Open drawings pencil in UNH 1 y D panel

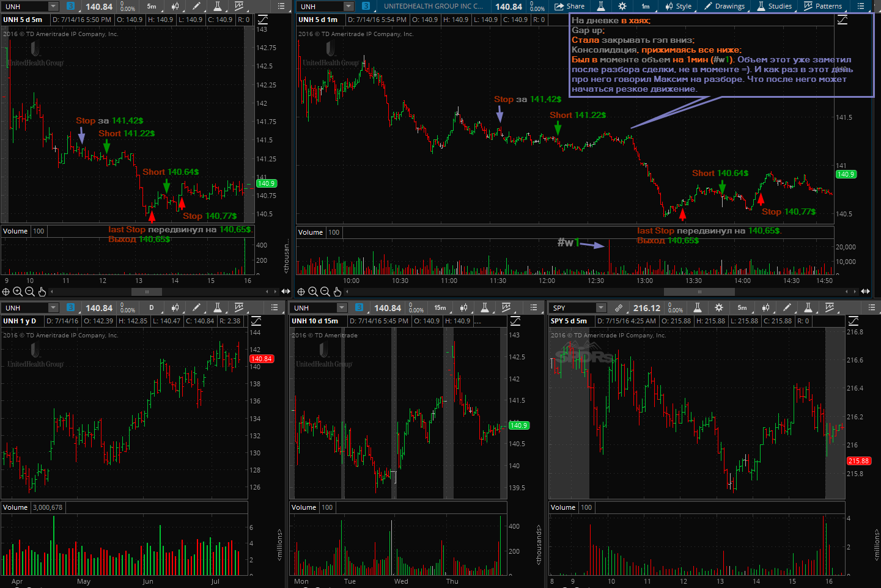(196, 307)
